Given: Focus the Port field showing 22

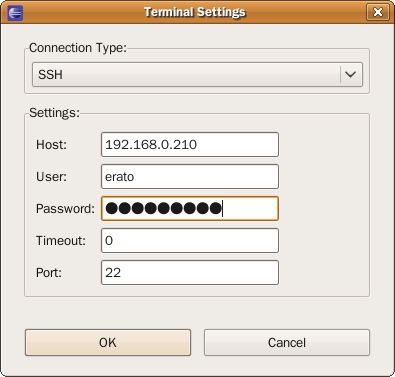Looking at the screenshot, I should 190,272.
